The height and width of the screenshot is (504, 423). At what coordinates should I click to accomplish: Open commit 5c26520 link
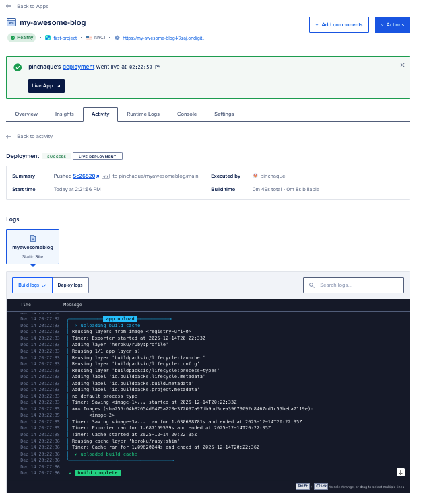(x=86, y=176)
